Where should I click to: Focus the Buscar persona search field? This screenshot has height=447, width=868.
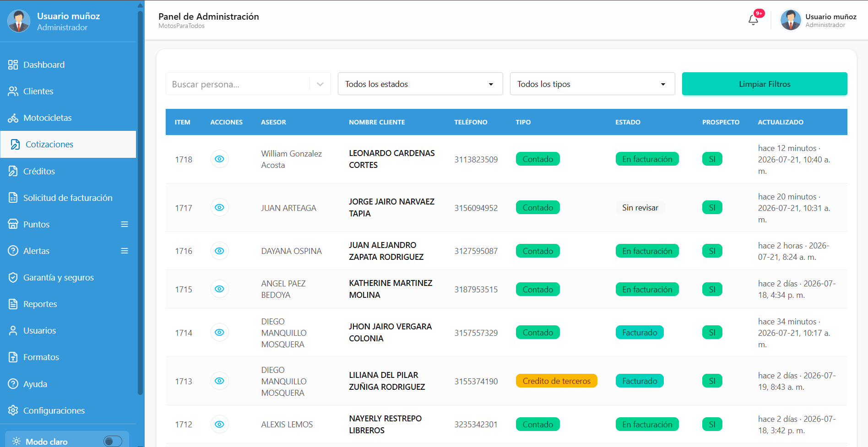(238, 84)
